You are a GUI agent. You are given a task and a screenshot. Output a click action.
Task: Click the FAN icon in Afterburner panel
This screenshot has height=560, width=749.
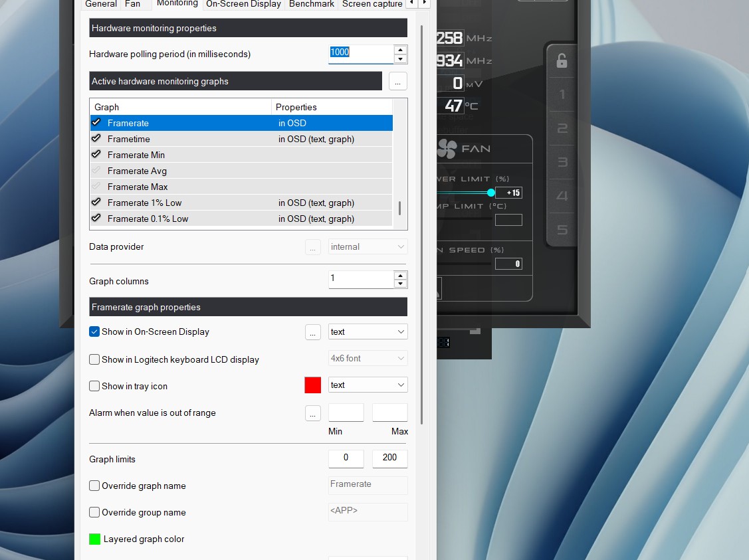tap(447, 149)
